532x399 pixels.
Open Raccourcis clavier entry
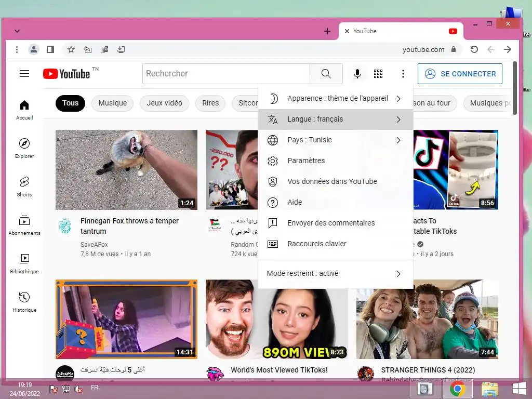336,244
